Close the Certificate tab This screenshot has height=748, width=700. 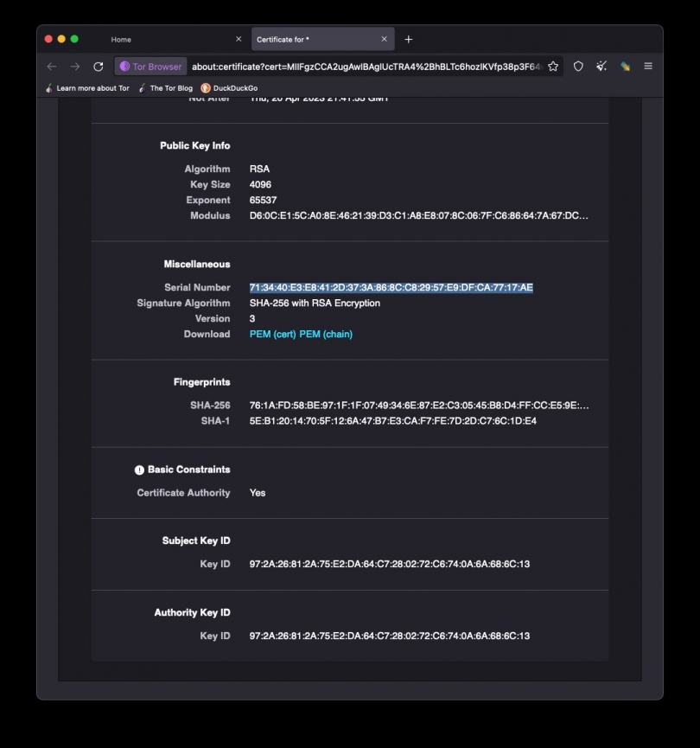385,39
